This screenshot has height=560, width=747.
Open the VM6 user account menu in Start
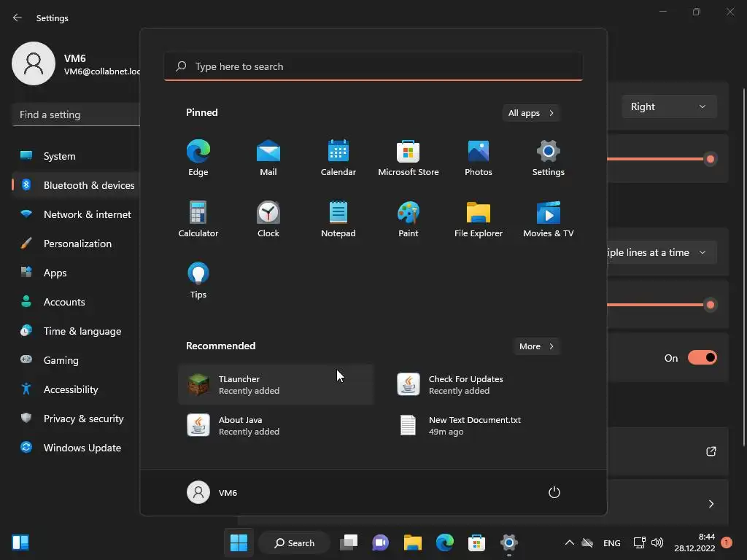click(212, 492)
